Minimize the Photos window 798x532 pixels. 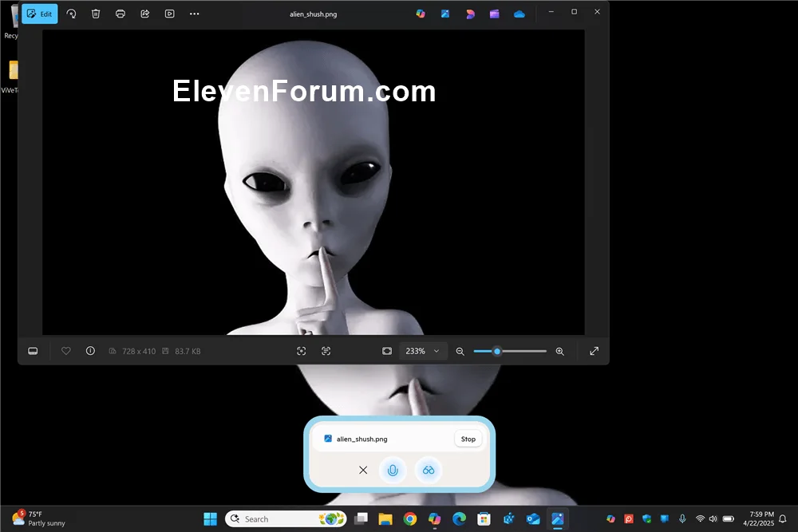coord(551,12)
